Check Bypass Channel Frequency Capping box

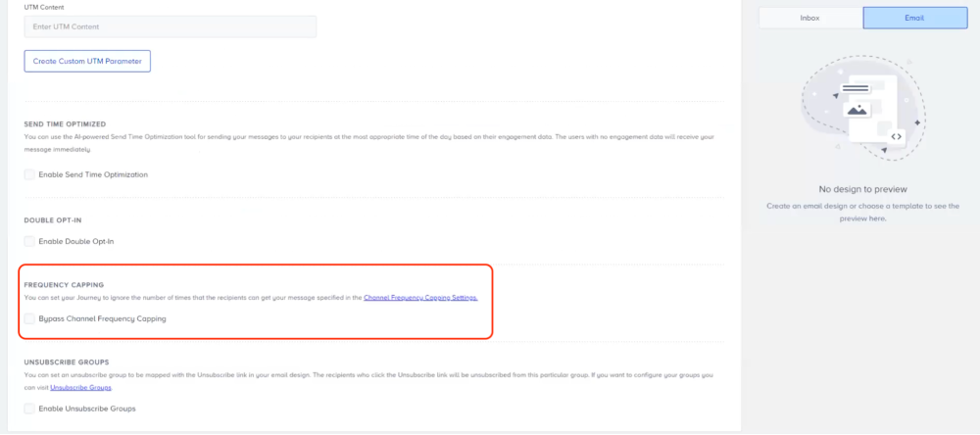(29, 318)
